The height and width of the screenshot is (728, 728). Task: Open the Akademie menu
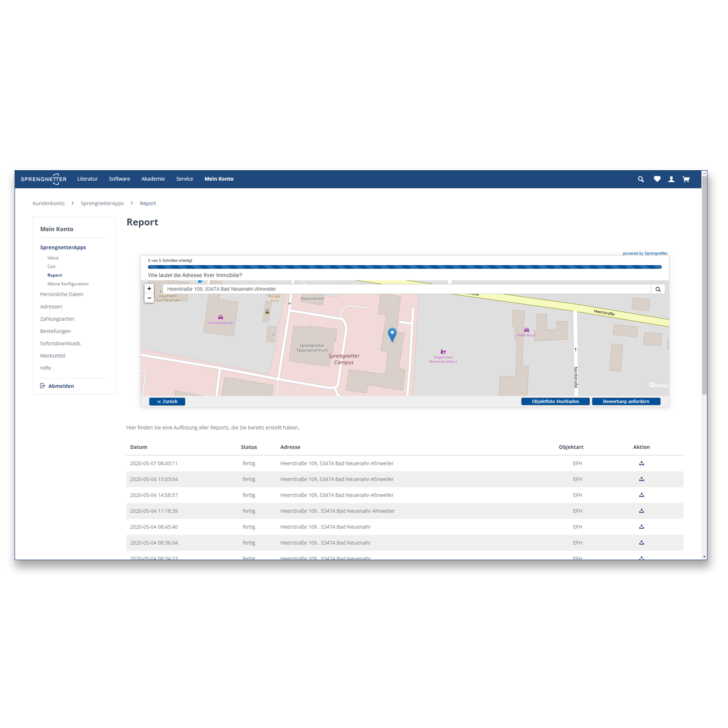[153, 179]
